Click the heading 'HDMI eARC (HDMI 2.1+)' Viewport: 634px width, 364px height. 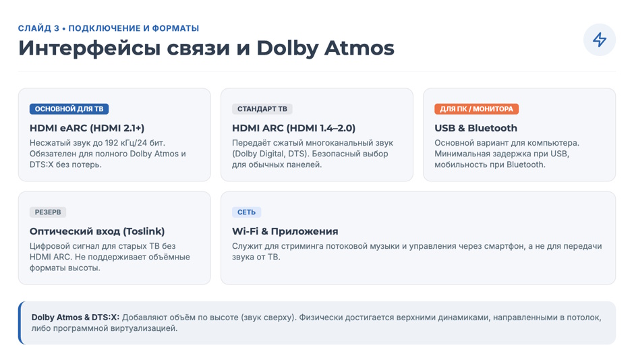pyautogui.click(x=87, y=128)
